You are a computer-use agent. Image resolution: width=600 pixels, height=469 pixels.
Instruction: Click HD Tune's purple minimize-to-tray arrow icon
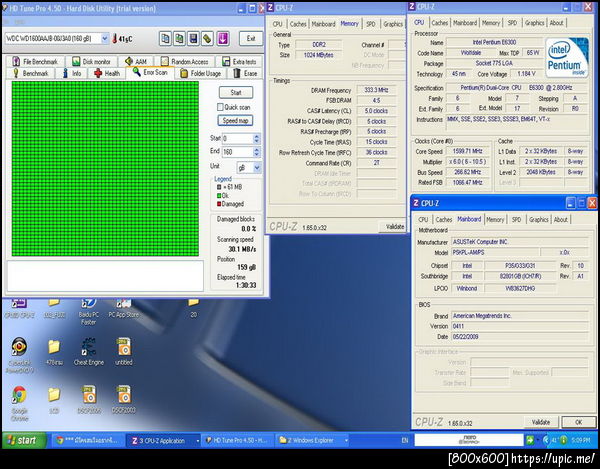point(223,38)
